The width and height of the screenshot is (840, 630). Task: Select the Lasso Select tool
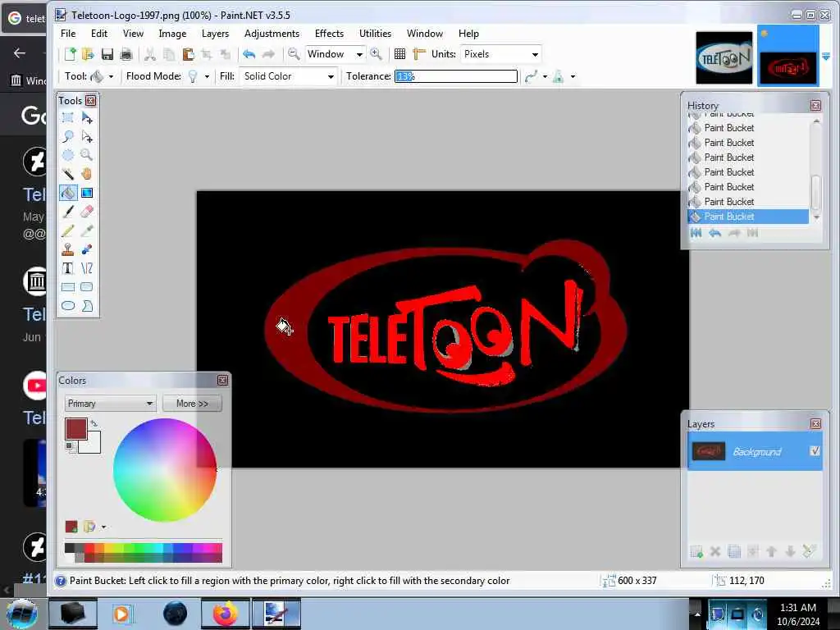[x=68, y=137]
